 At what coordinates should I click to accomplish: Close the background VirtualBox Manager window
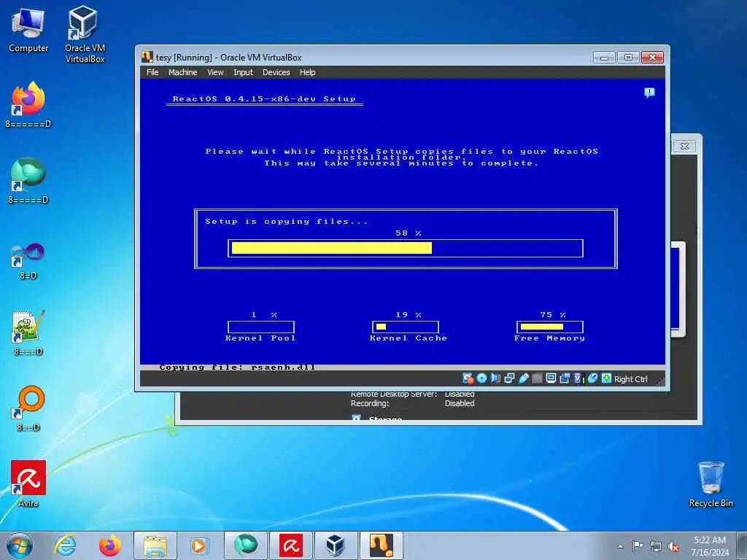[684, 146]
